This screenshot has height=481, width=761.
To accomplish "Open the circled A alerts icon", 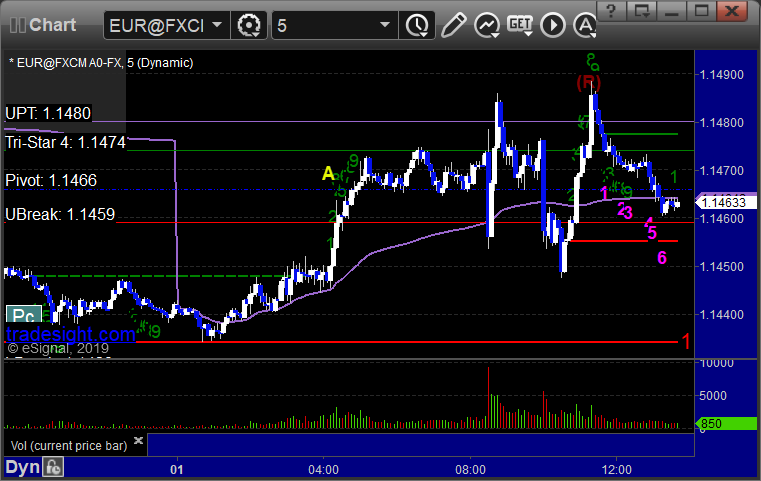I will click(x=585, y=25).
